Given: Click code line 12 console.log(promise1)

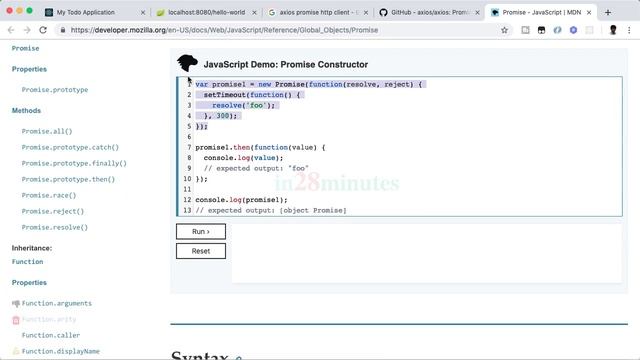Looking at the screenshot, I should tap(241, 200).
